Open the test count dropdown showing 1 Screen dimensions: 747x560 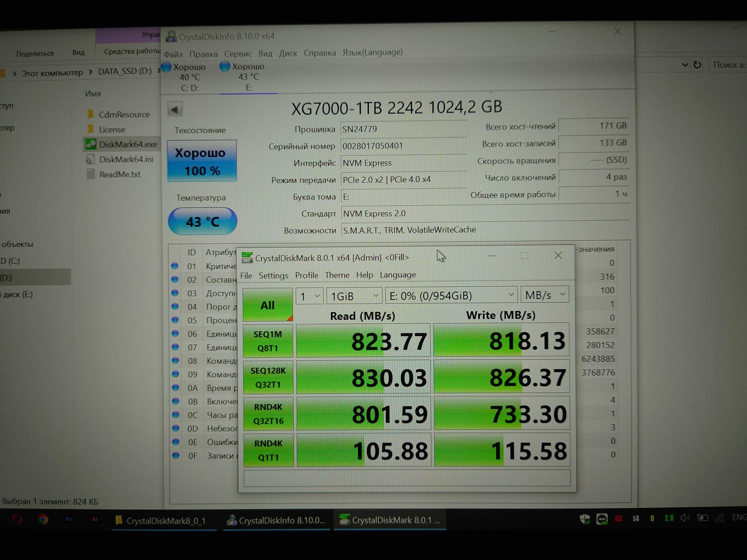[309, 296]
